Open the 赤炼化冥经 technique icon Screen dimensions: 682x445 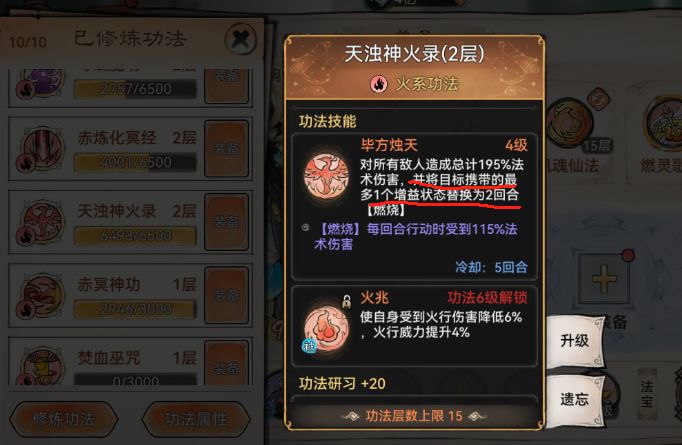[x=42, y=149]
